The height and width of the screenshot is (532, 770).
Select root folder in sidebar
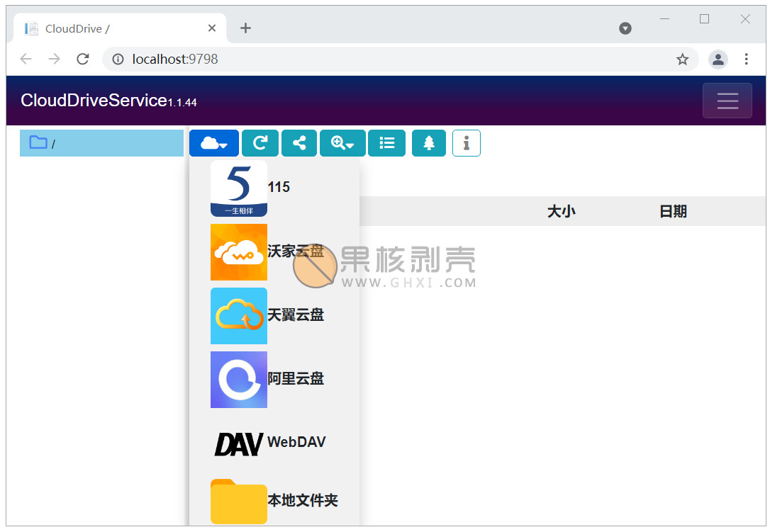[101, 143]
